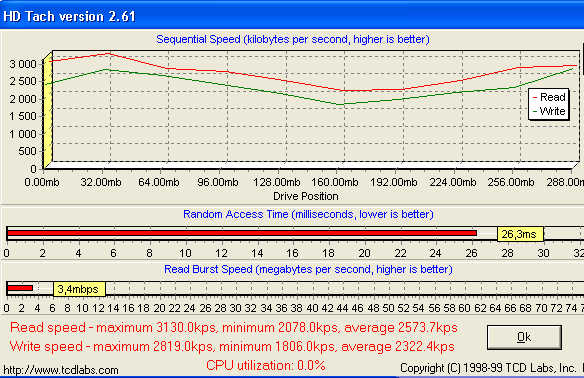Click the Random Access Time heading
Viewport: 584px width, 378px height.
click(x=308, y=214)
